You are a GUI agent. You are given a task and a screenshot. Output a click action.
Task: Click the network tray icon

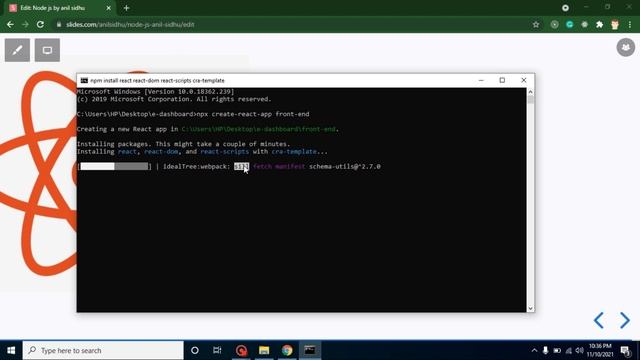coord(569,350)
